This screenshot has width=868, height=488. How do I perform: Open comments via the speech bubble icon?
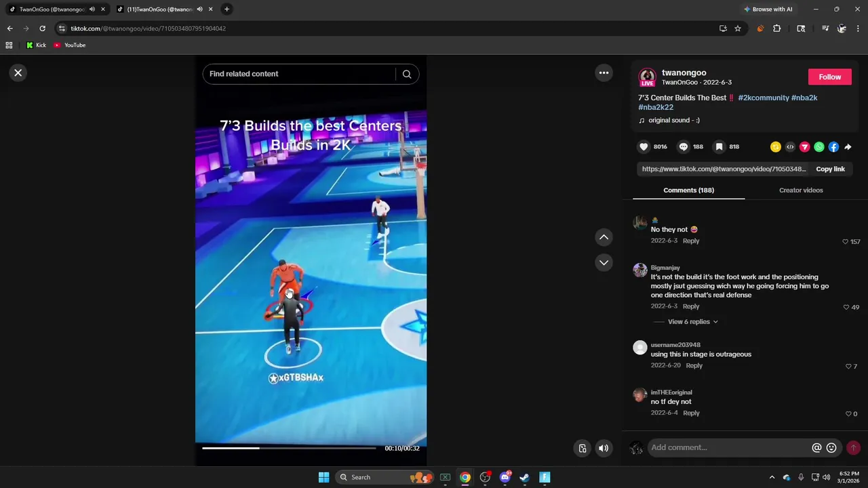point(684,146)
